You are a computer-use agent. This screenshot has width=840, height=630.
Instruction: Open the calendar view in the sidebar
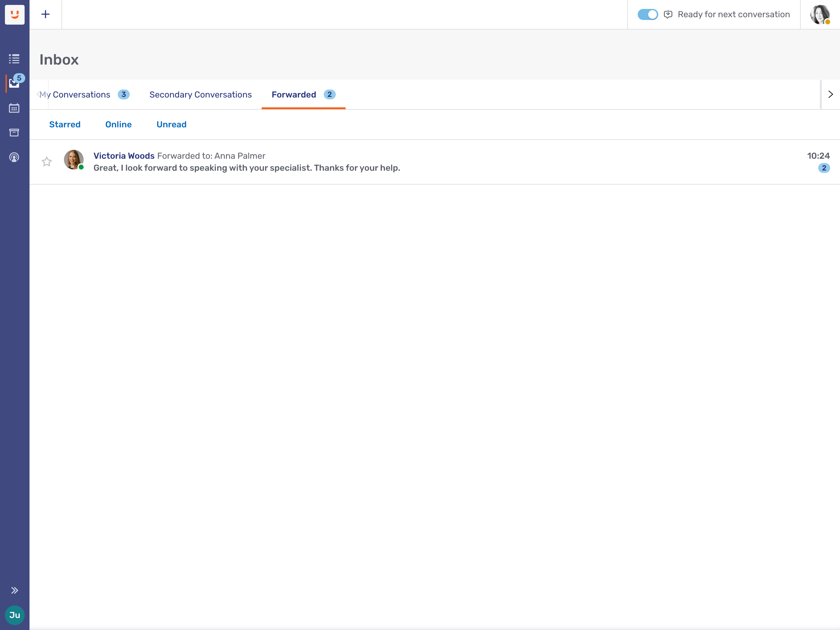(14, 108)
